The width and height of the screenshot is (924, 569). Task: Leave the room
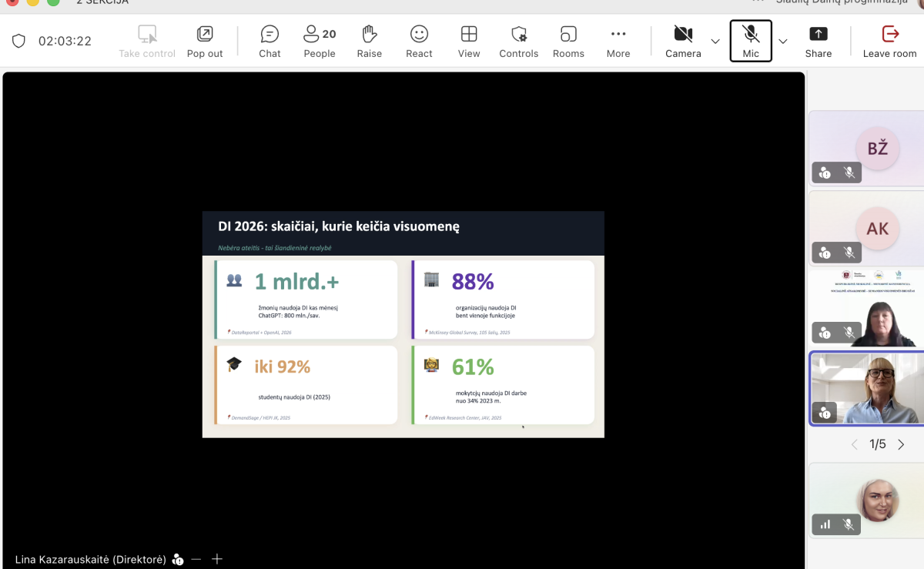point(890,42)
